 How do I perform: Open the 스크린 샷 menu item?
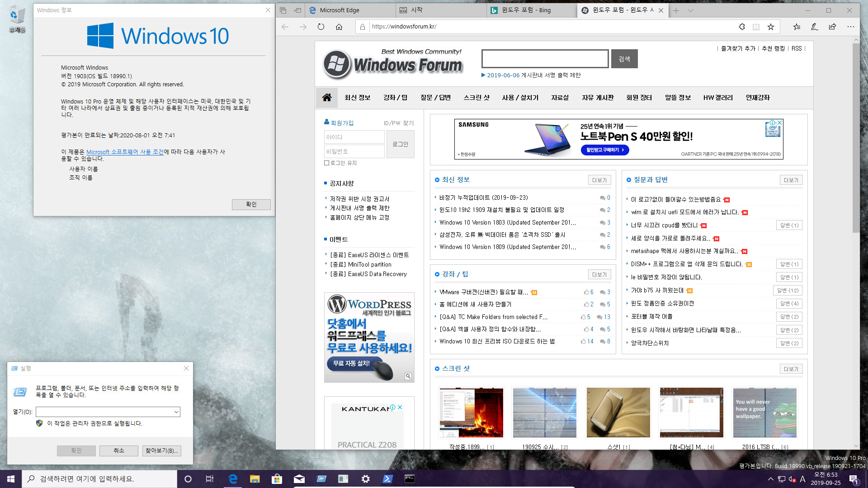(476, 98)
